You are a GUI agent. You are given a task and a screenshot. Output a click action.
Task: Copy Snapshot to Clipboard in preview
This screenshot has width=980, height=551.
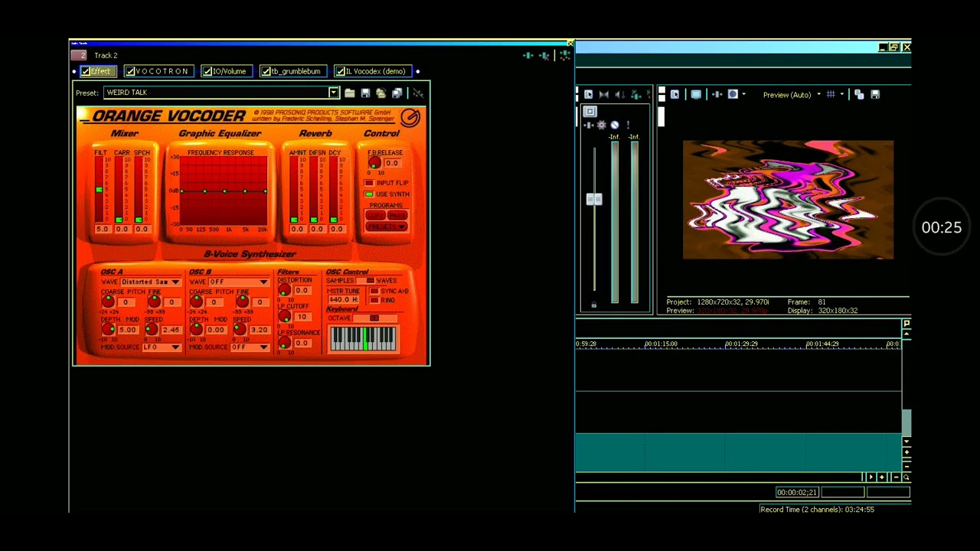pyautogui.click(x=859, y=94)
